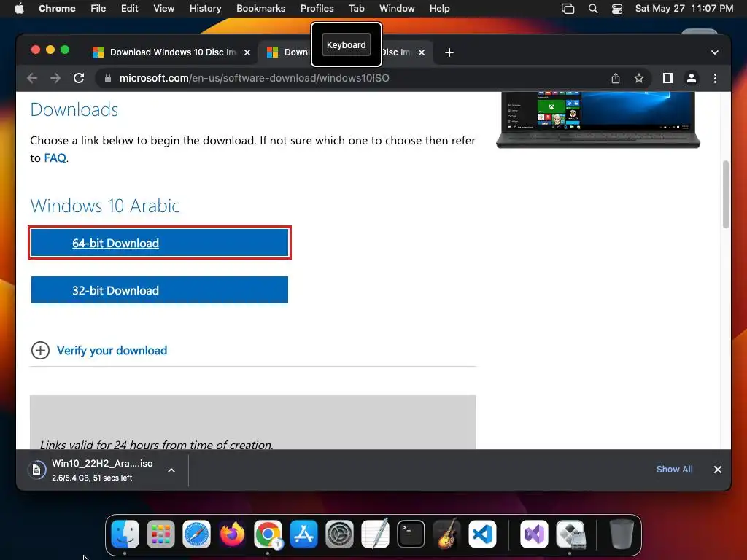Viewport: 747px width, 560px height.
Task: Reload the page with the refresh icon
Action: tap(79, 78)
